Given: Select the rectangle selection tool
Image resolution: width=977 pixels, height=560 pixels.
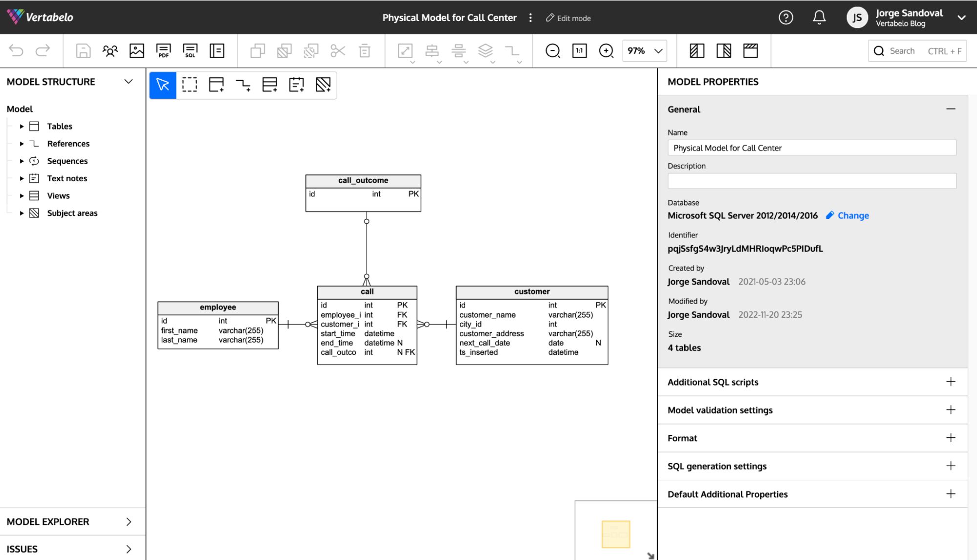Looking at the screenshot, I should tap(189, 85).
